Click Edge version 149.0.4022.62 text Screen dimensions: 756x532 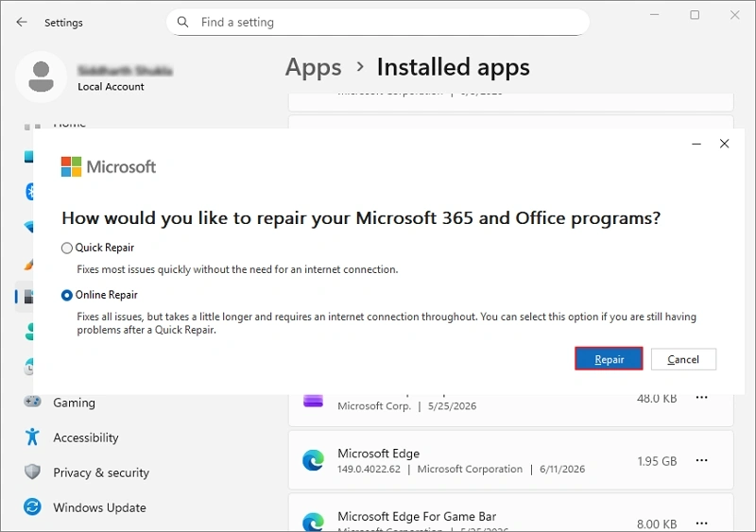369,469
